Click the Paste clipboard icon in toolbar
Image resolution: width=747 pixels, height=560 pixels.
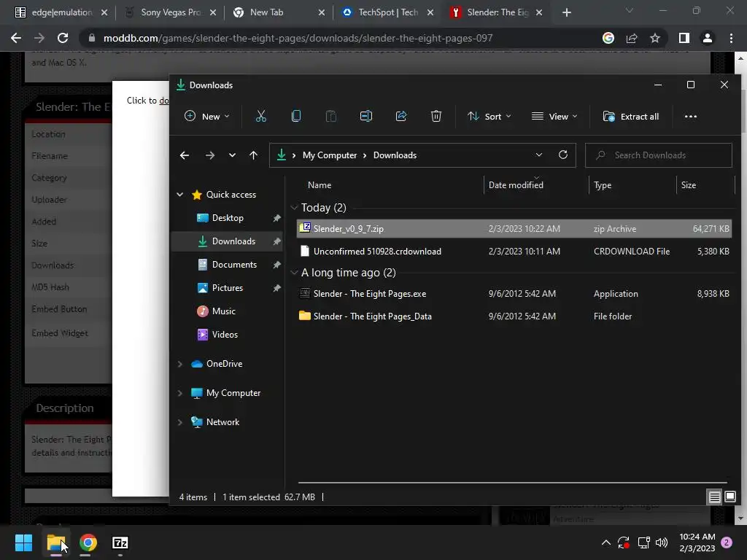(x=330, y=116)
